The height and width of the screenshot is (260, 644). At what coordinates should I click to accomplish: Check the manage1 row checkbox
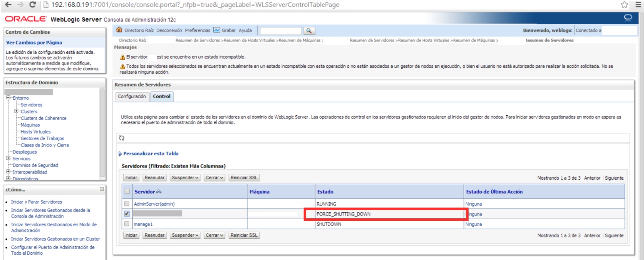[127, 224]
